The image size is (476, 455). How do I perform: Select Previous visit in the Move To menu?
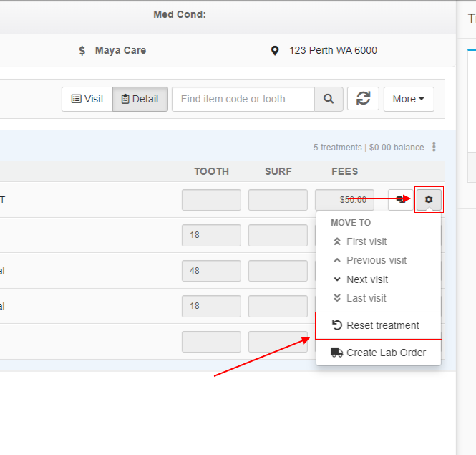(x=378, y=261)
